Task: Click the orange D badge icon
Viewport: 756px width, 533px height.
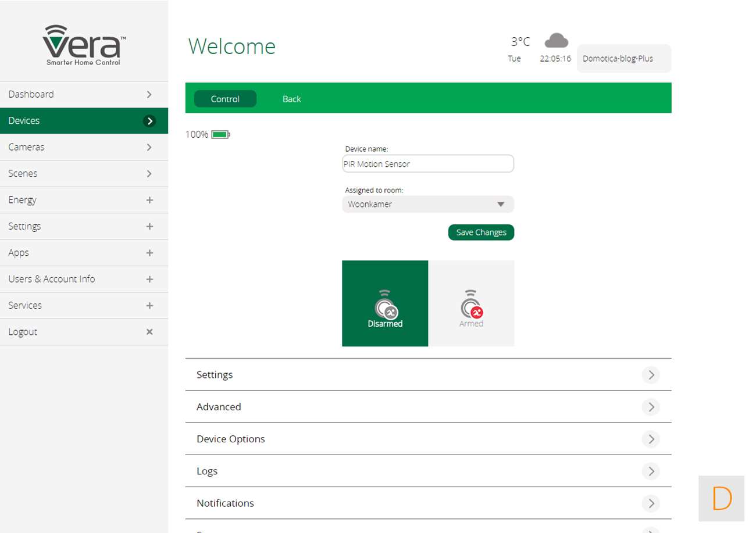Action: (x=721, y=498)
